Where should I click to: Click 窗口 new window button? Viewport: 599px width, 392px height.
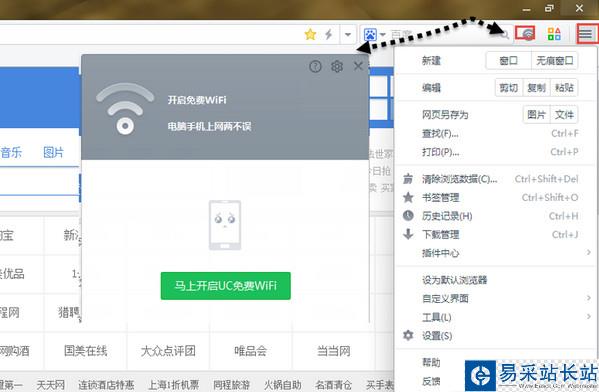point(508,61)
